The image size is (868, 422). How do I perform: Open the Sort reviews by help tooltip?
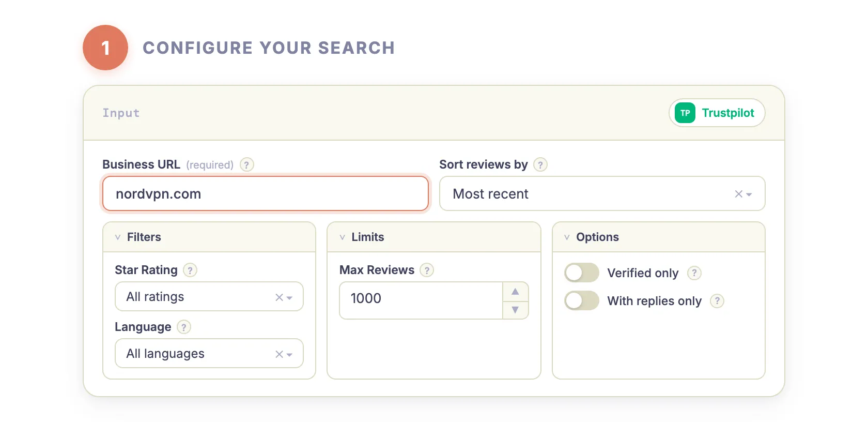point(540,164)
